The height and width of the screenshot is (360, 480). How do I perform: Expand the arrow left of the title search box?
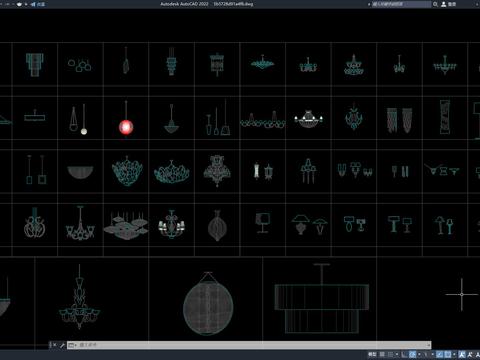point(369,4)
